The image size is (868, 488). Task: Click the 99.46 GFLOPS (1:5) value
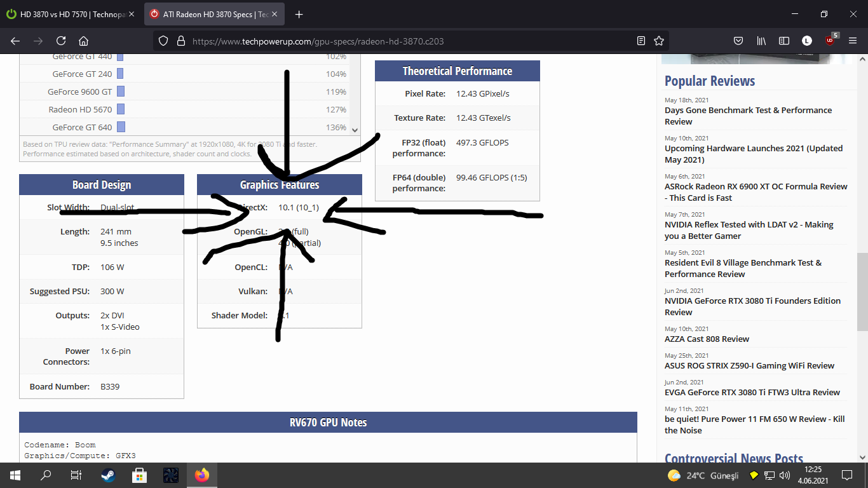click(x=492, y=177)
